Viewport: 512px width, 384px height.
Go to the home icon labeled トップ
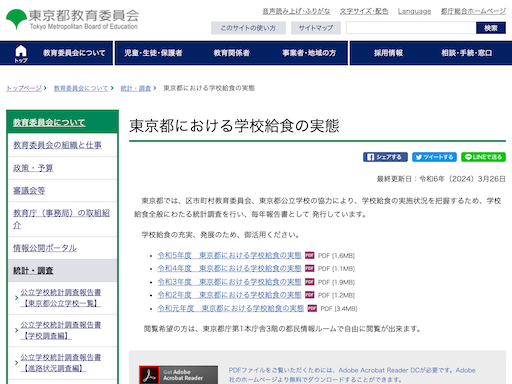point(21,53)
